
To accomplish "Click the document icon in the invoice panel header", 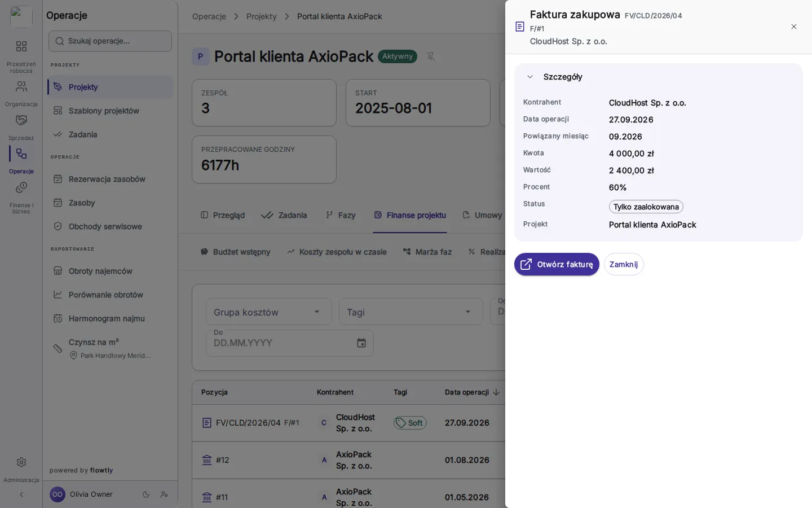I will coord(520,27).
